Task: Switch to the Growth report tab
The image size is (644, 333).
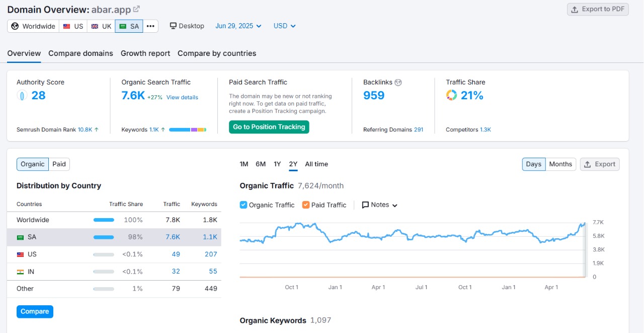Action: pos(145,53)
